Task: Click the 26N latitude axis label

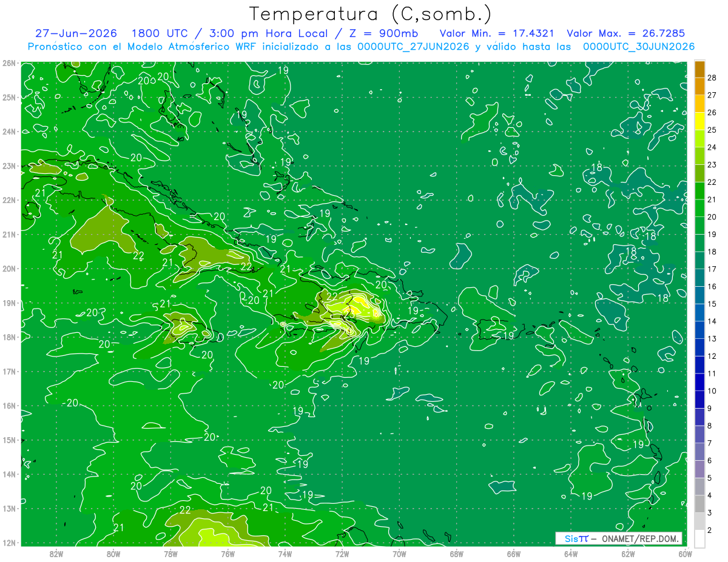Action: (8, 62)
